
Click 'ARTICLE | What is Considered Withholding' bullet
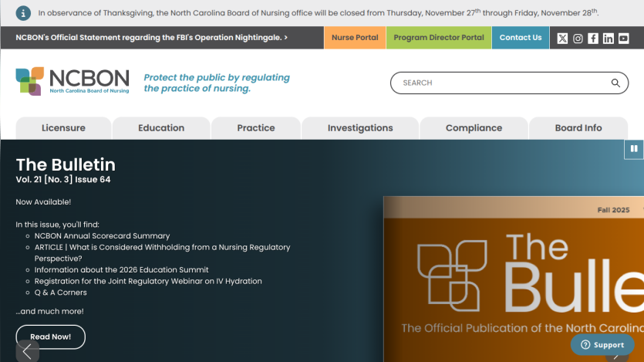162,252
